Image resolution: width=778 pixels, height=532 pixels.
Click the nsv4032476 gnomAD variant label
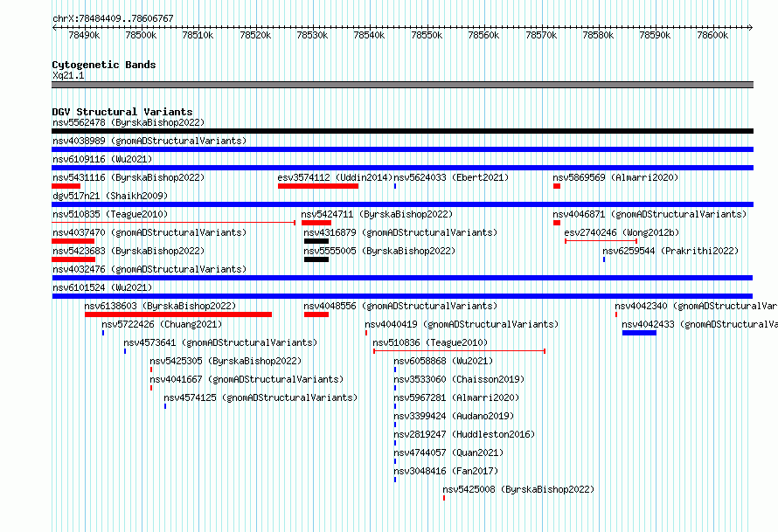coord(149,269)
